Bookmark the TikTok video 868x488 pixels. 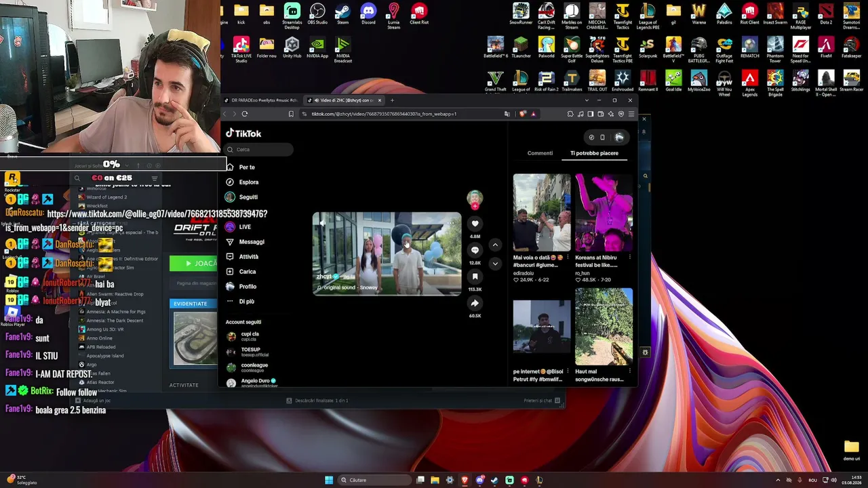(x=475, y=277)
